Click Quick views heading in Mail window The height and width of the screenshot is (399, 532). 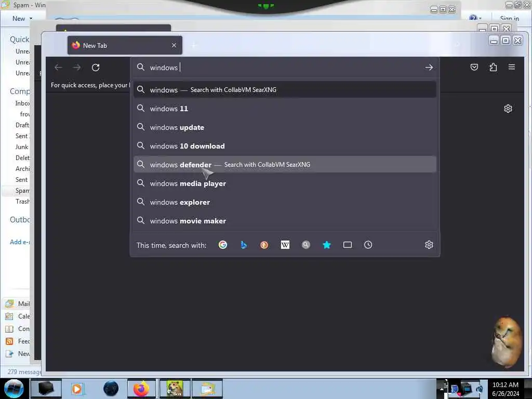click(x=19, y=39)
